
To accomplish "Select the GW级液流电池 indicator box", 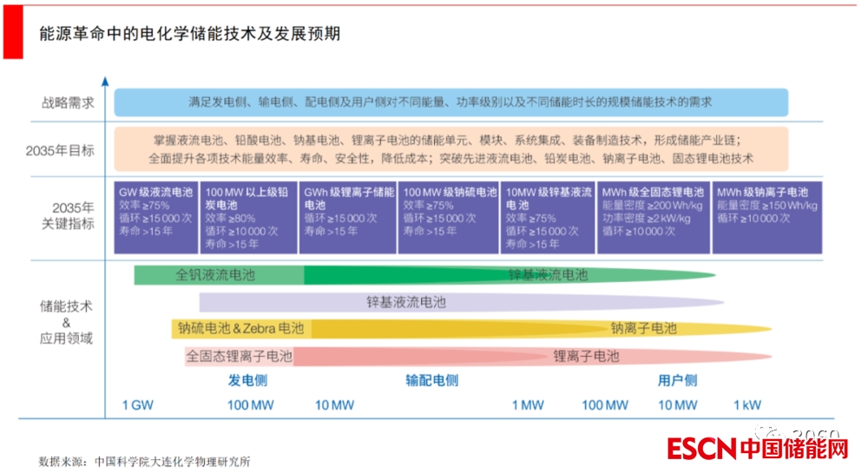I will coord(156,217).
